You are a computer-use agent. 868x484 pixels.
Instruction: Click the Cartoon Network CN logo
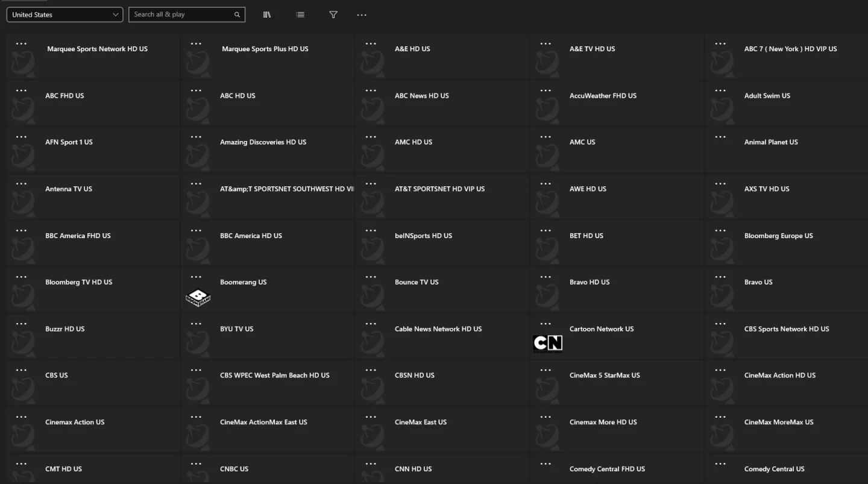[x=548, y=343]
